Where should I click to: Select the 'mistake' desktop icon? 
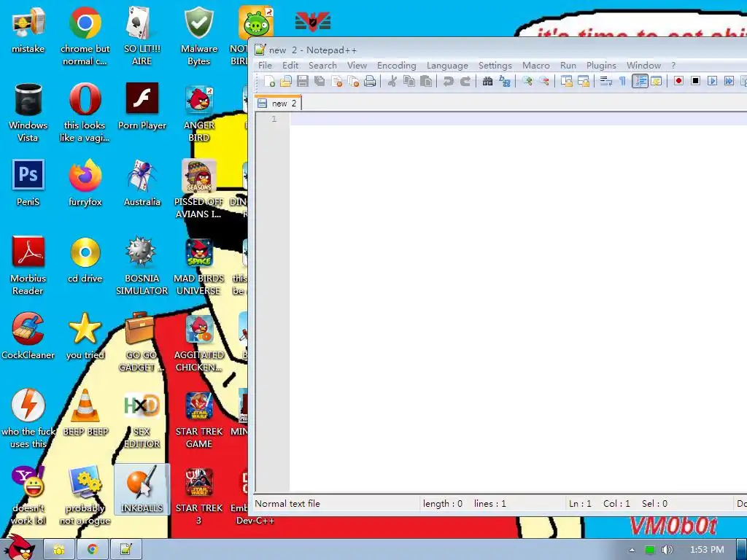(x=28, y=30)
